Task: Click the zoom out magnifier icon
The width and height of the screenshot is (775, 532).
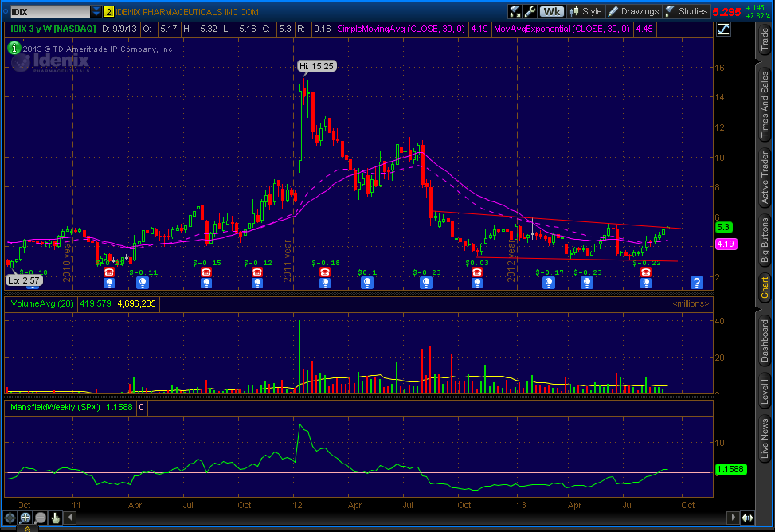Action: pyautogui.click(x=40, y=516)
